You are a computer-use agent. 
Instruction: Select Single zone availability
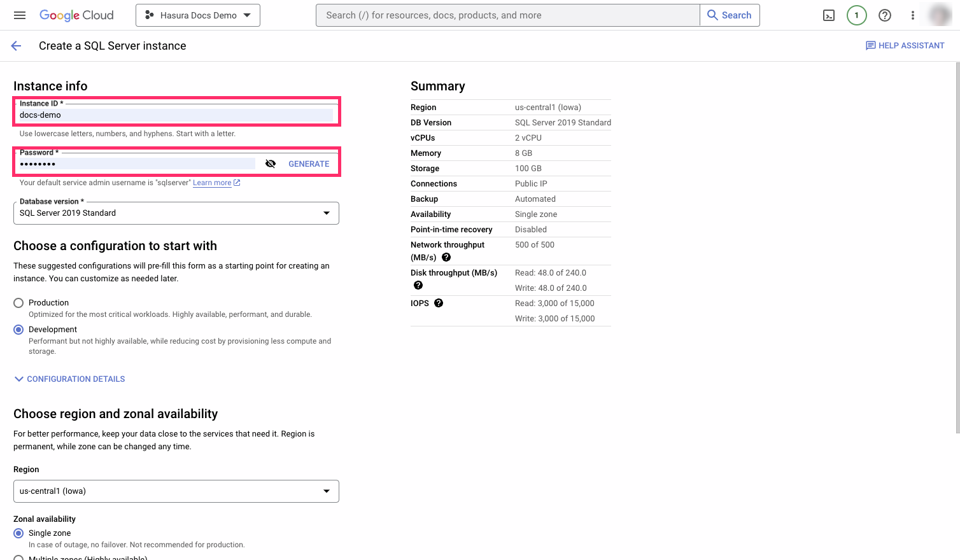click(18, 533)
